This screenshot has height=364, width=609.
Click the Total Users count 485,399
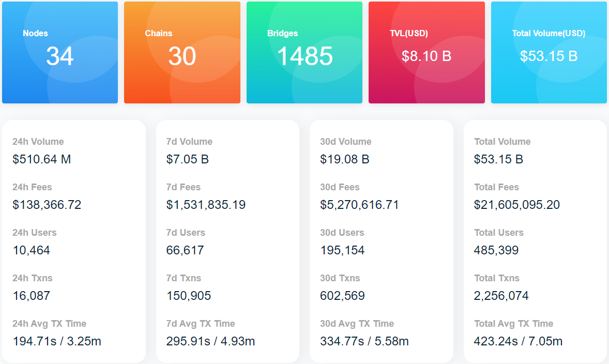(x=496, y=250)
